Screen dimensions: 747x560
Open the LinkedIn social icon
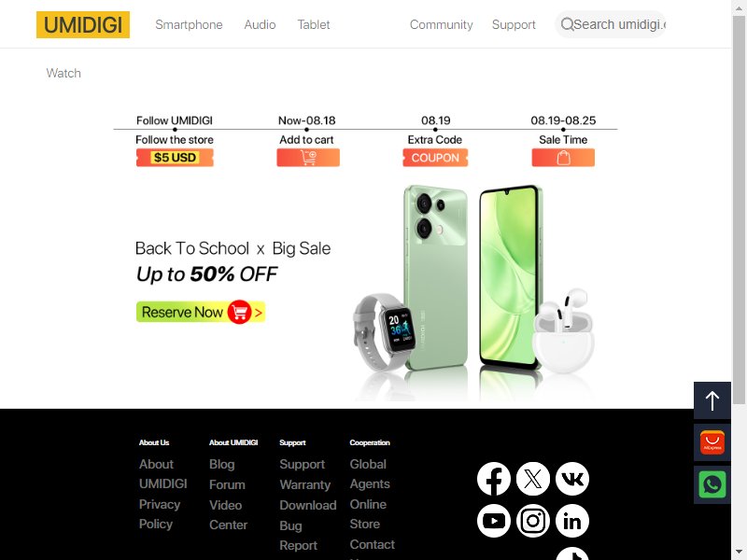pos(572,521)
